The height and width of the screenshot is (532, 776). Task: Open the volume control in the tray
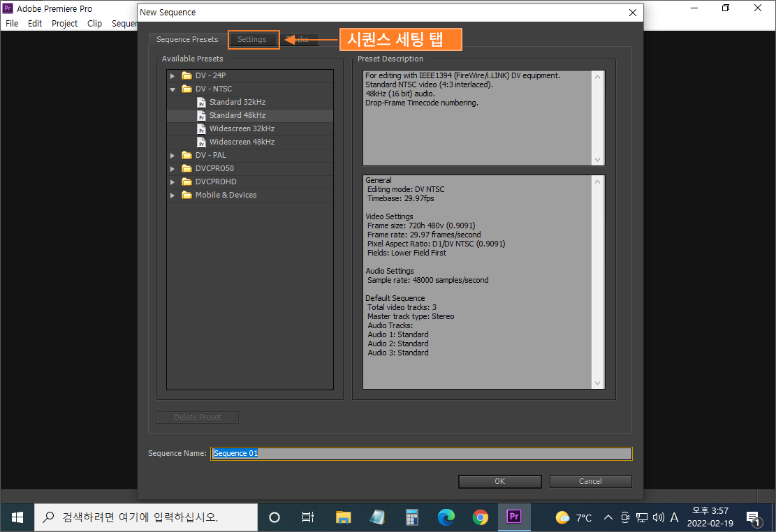(658, 517)
